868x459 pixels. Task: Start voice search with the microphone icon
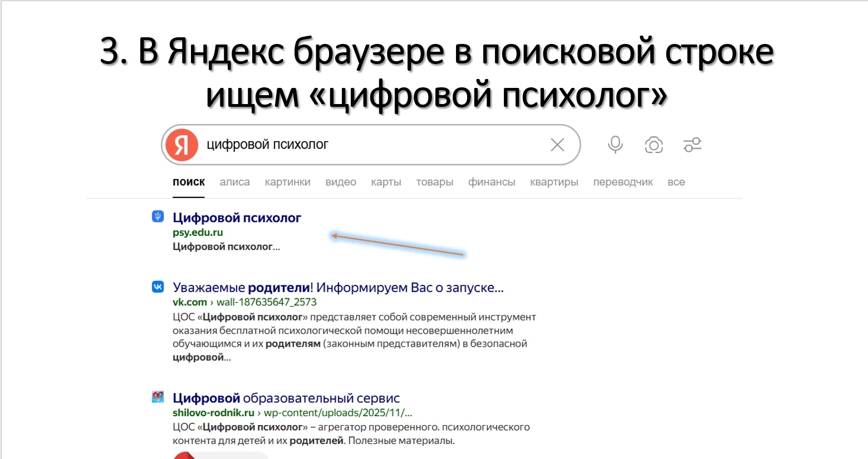615,145
